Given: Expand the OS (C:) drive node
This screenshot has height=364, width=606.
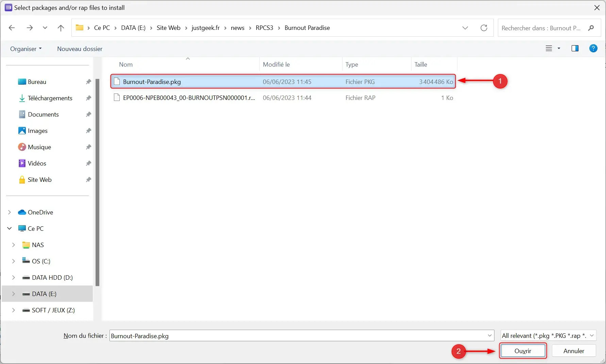Looking at the screenshot, I should [x=14, y=261].
